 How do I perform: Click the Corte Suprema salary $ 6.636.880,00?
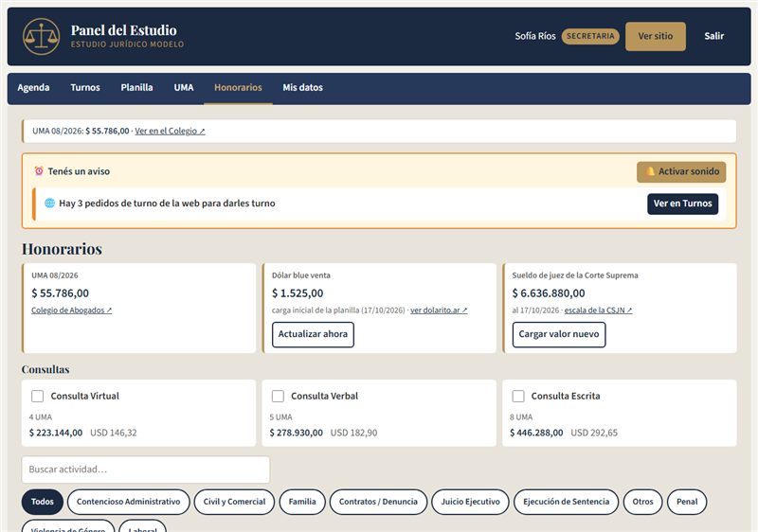[549, 293]
